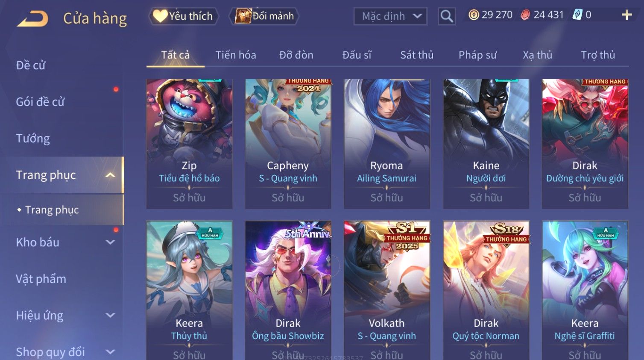Viewport: 644px width, 360px height.
Task: Switch to the Pháp sư tab
Action: (x=477, y=55)
